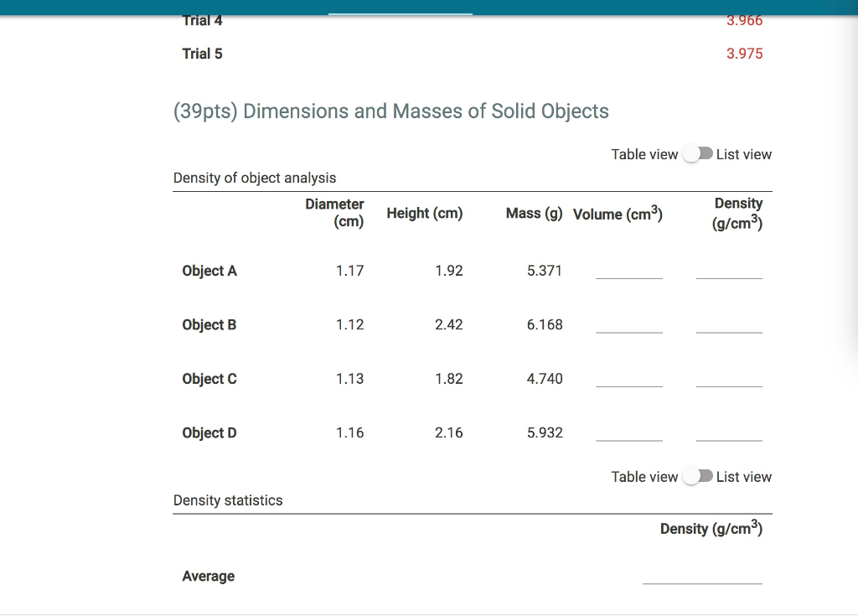Toggle the upper Table view/List view switch
Image resolution: width=858 pixels, height=616 pixels.
(x=697, y=154)
